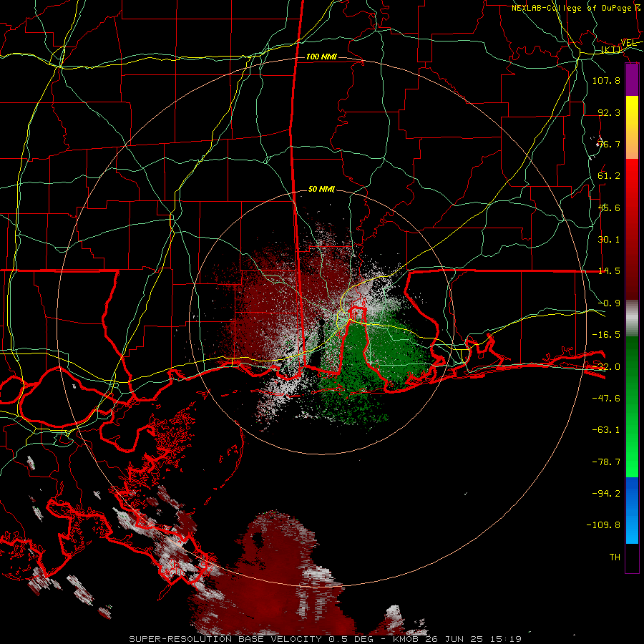This screenshot has width=644, height=644.
Task: Select the -109.8 legend value
Action: (x=603, y=525)
